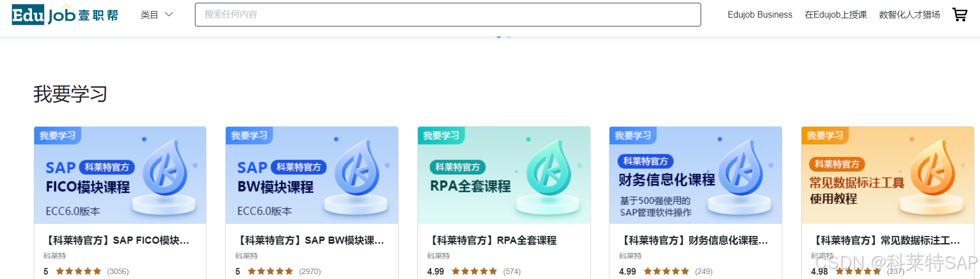Screen dimensions: 980x279
Task: Click 科莱特 author under 财务信息化课程
Action: (630, 256)
